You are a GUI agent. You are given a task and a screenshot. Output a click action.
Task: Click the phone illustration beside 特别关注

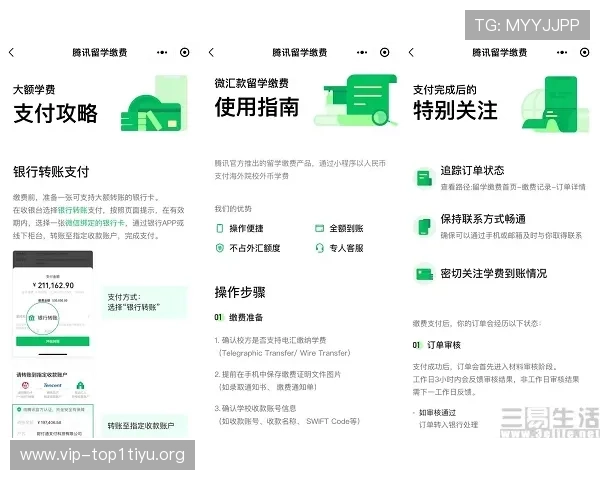555,104
